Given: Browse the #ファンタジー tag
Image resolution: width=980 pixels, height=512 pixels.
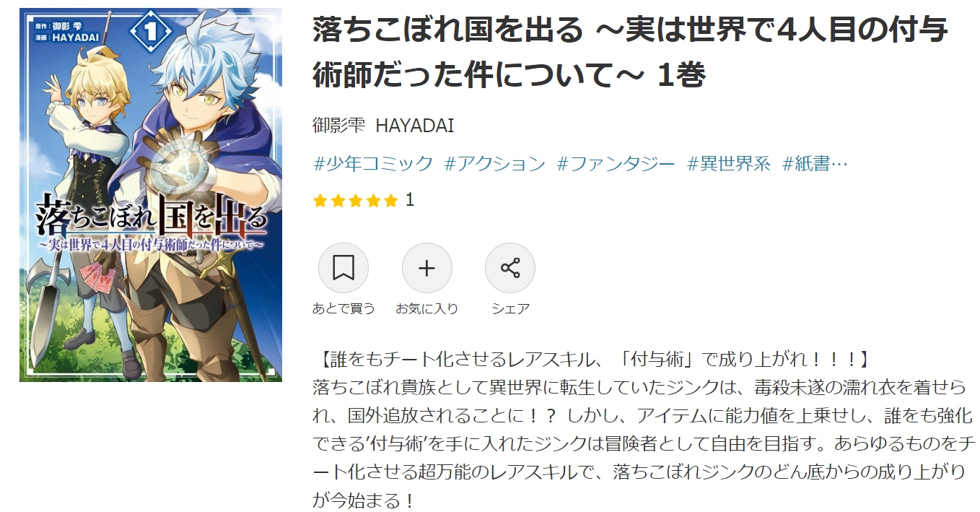Looking at the screenshot, I should (x=616, y=163).
